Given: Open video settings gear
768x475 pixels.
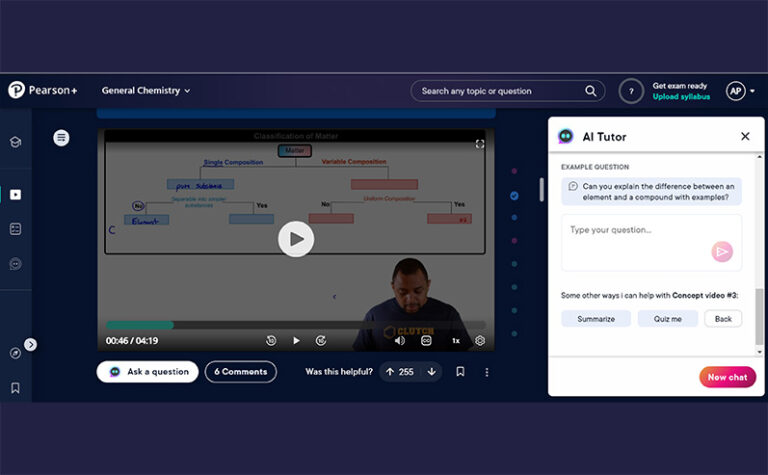Looking at the screenshot, I should (x=480, y=340).
